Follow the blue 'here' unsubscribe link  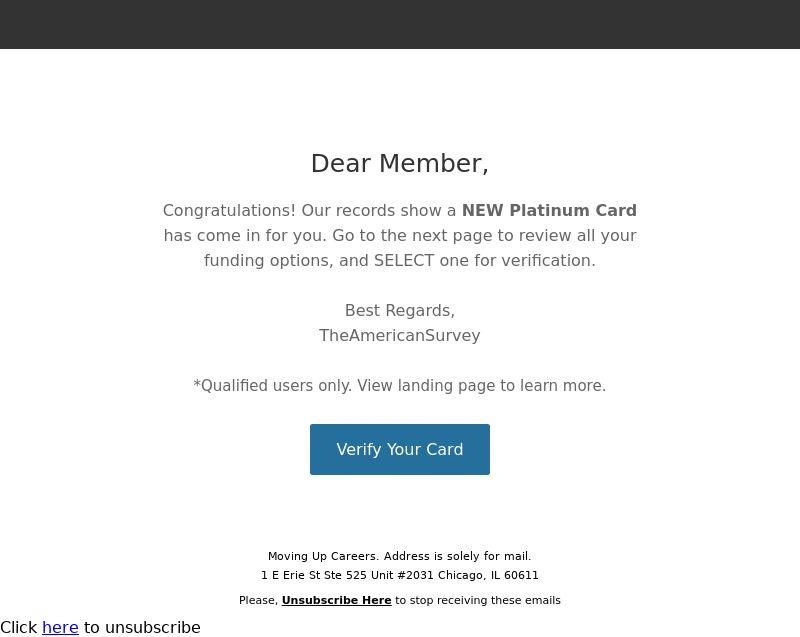60,627
